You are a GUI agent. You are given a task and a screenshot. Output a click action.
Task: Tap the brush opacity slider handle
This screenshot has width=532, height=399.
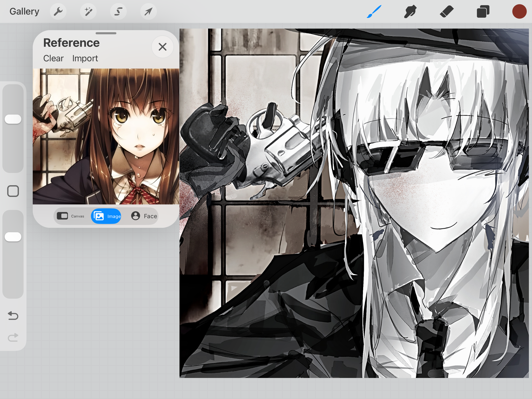[13, 237]
